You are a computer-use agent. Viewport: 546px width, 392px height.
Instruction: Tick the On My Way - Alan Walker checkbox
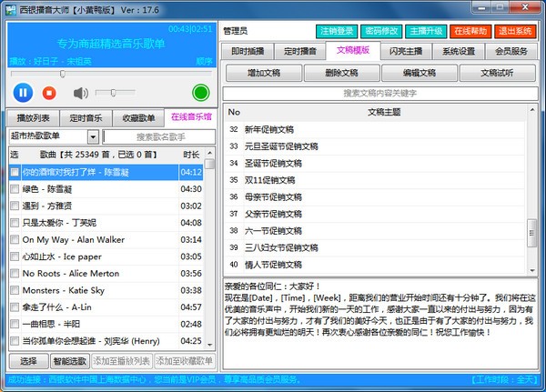[15, 239]
